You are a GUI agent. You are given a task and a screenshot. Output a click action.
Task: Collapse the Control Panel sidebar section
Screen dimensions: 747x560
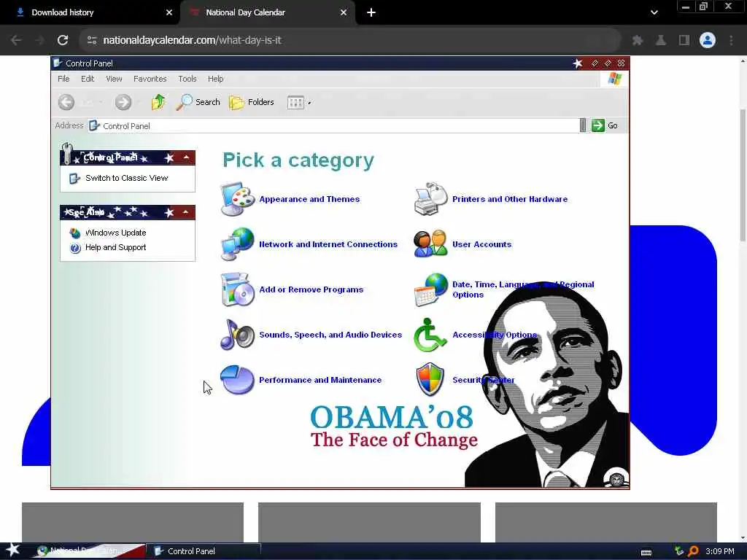[x=186, y=157]
